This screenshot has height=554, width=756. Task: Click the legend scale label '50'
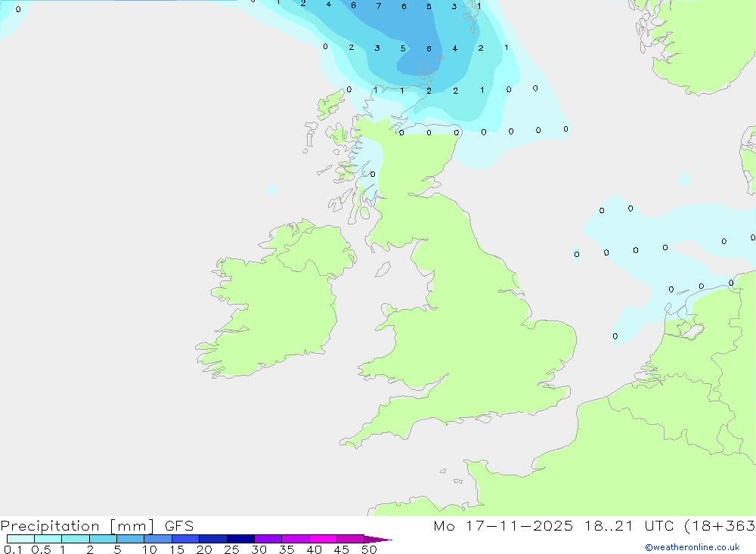click(369, 549)
